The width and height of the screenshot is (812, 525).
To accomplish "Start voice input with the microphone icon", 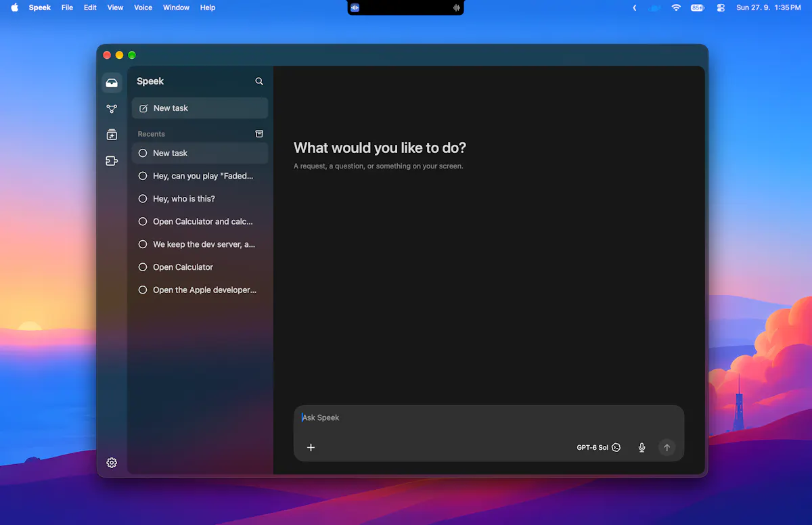I will click(x=642, y=447).
